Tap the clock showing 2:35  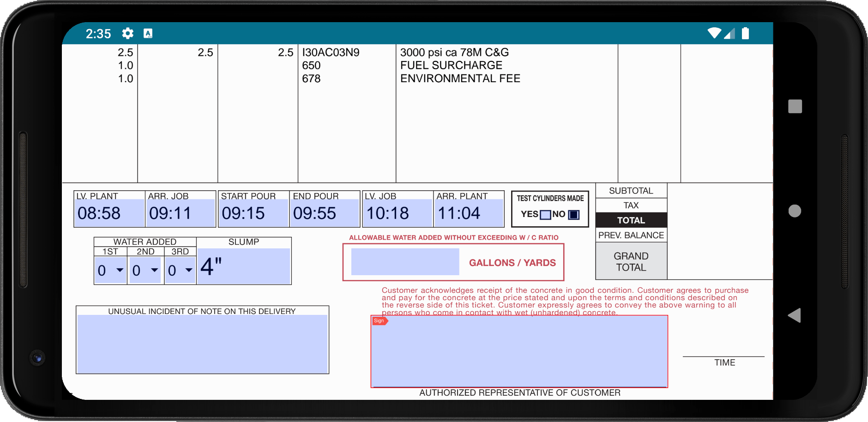[x=99, y=33]
